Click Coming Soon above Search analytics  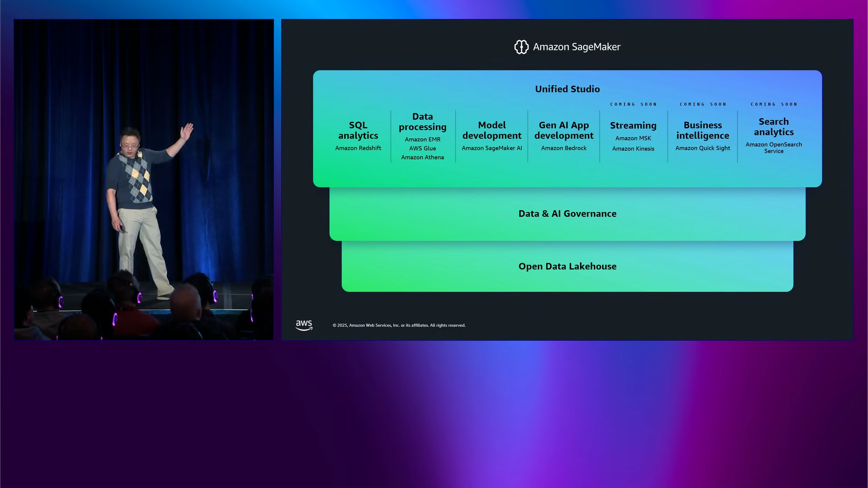point(774,104)
